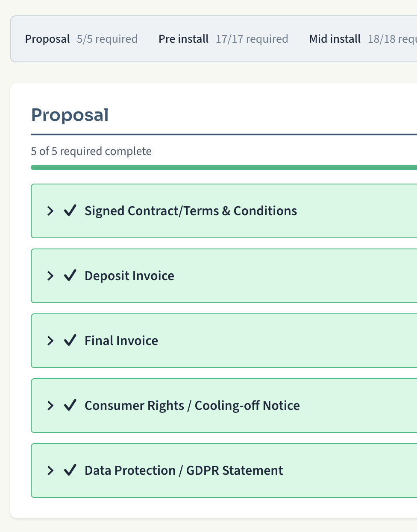Screen dimensions: 417x532
Task: Click the Proposal section heading
Action: (x=70, y=115)
